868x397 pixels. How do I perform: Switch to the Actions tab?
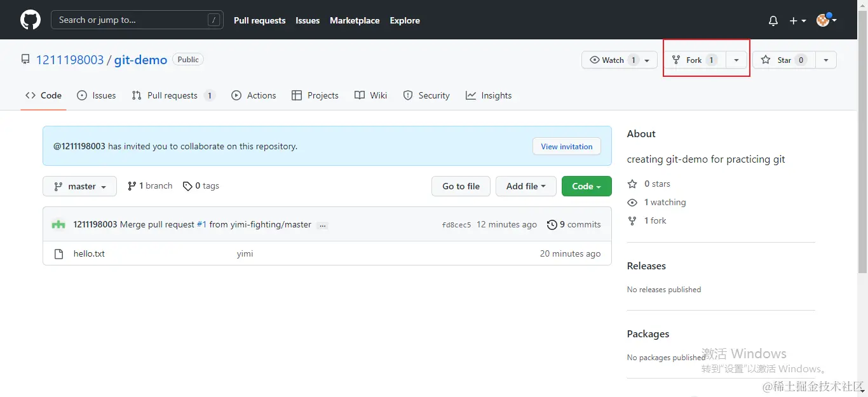[x=254, y=95]
